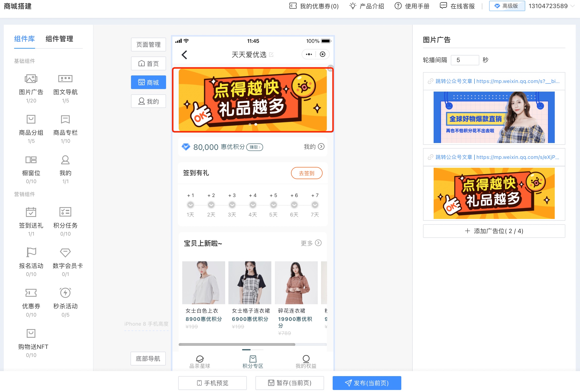Choose the 签到送礼 calendar component icon
The image size is (580, 392).
(31, 212)
